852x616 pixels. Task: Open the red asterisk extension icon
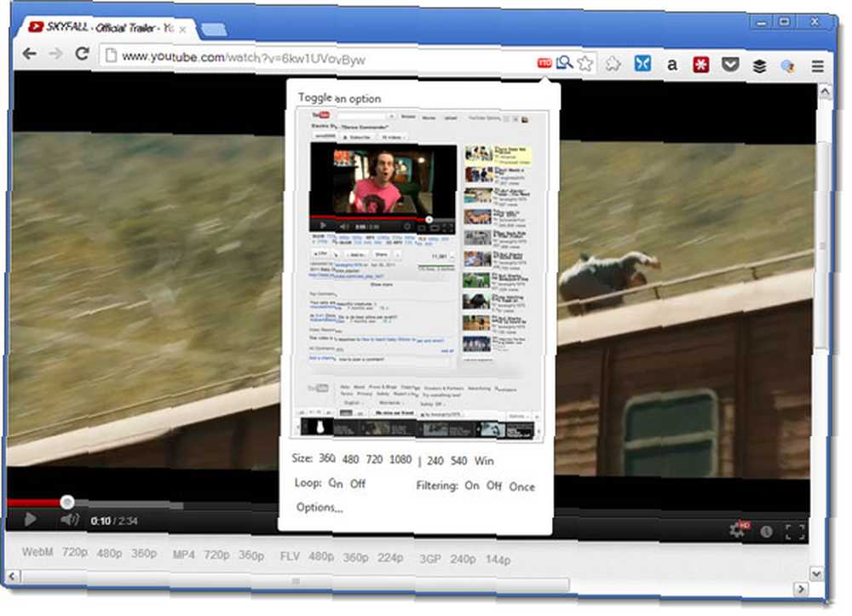pyautogui.click(x=701, y=66)
